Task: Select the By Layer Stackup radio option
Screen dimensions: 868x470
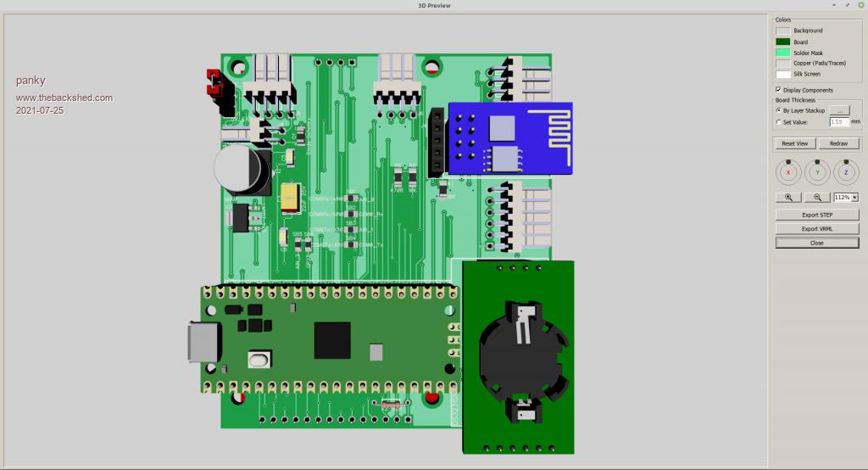Action: (779, 110)
